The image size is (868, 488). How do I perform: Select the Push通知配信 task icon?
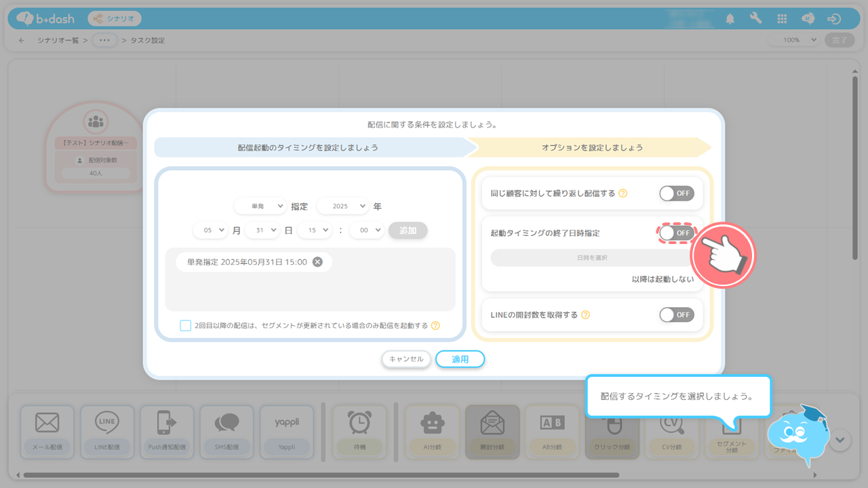pyautogui.click(x=167, y=431)
